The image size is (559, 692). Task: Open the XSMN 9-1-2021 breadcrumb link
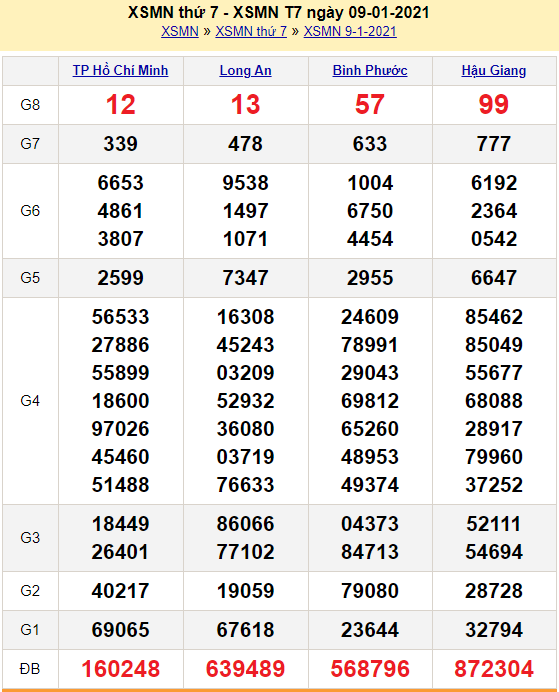[350, 32]
